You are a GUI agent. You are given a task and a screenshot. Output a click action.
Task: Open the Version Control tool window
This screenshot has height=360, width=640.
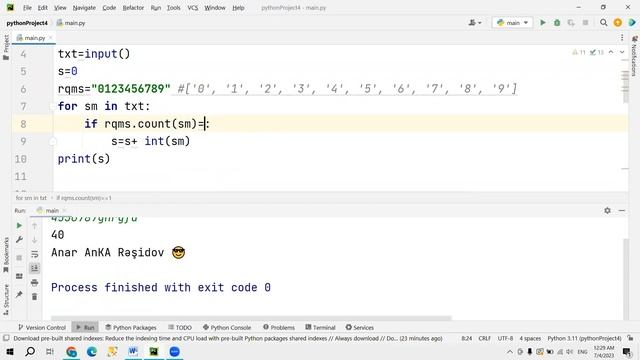(x=42, y=327)
